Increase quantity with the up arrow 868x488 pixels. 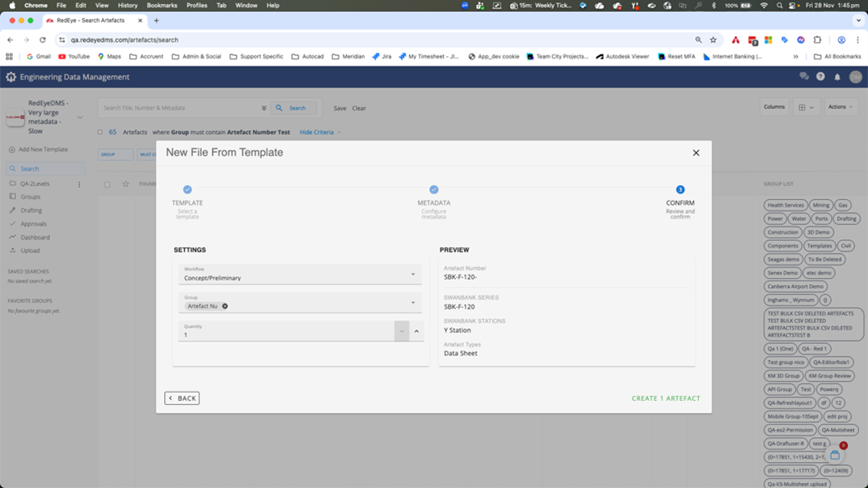pos(416,331)
